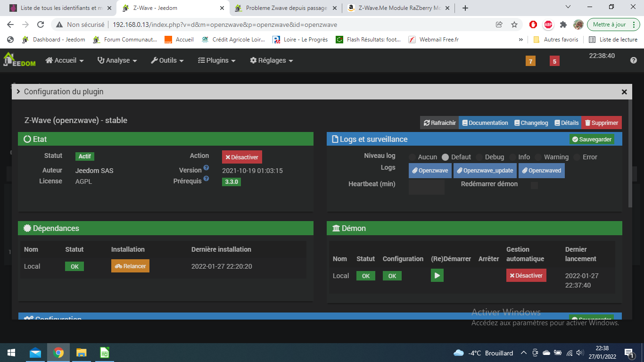Click the dialog vertical scrollbar
644x362 pixels.
click(630, 153)
